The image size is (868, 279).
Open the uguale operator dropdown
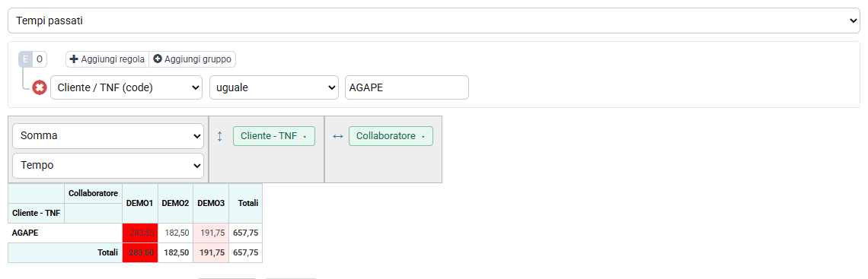(274, 88)
